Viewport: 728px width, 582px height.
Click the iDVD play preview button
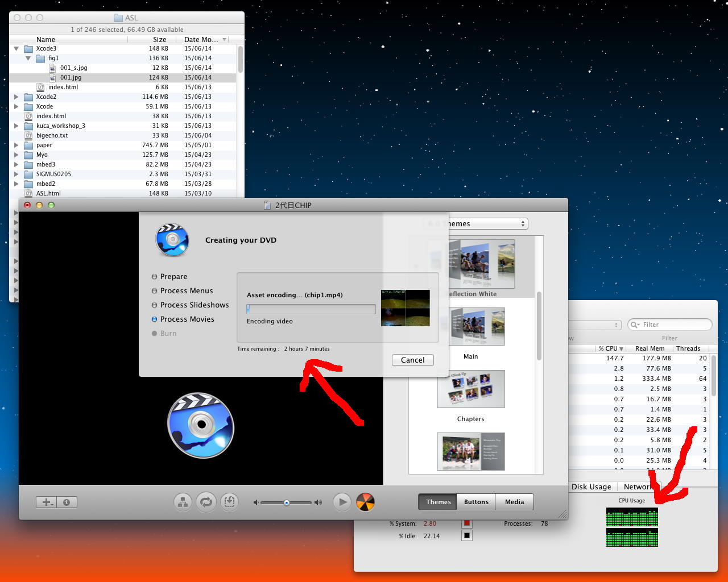(342, 502)
